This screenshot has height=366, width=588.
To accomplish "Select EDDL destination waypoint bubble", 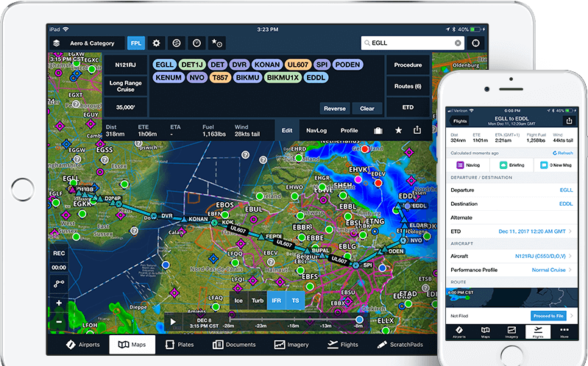I will tap(316, 78).
